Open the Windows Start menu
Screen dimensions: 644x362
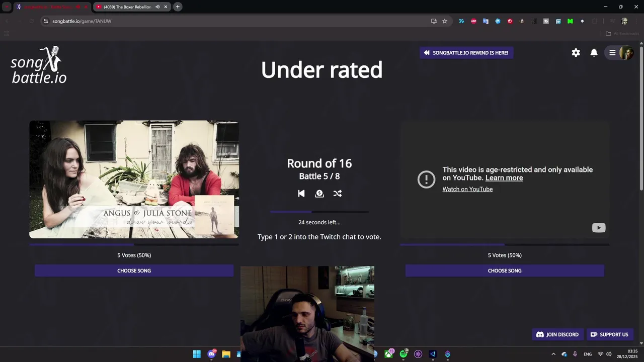197,354
